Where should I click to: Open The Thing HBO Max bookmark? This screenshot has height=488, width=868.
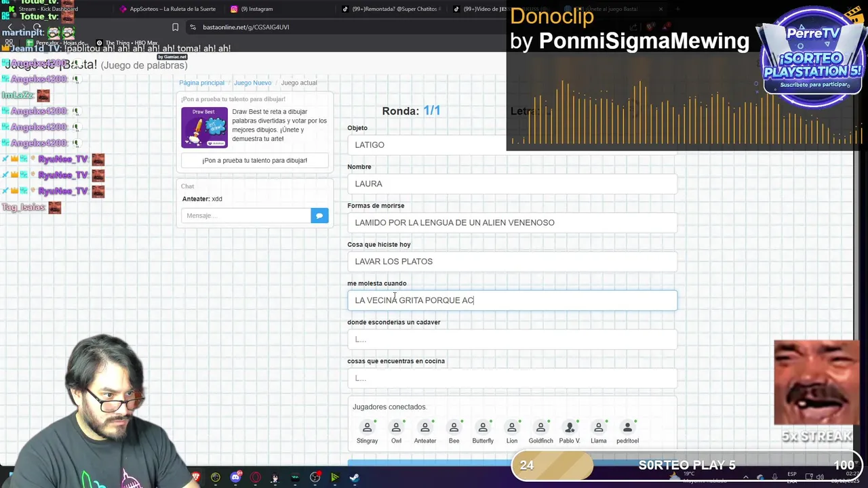coord(127,43)
